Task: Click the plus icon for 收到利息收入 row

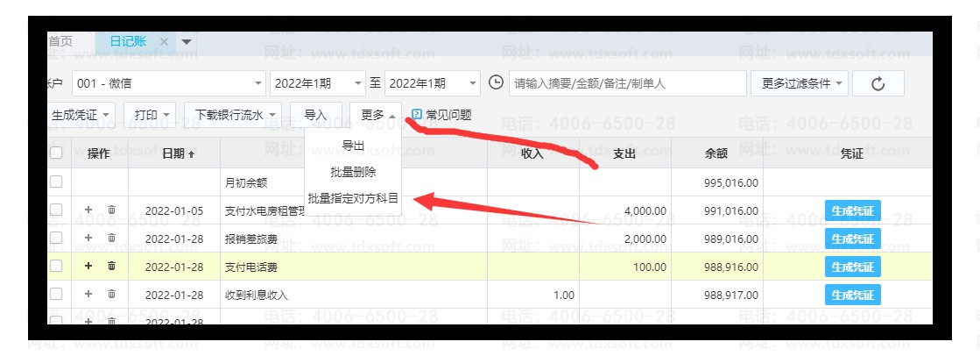Action: 88,295
